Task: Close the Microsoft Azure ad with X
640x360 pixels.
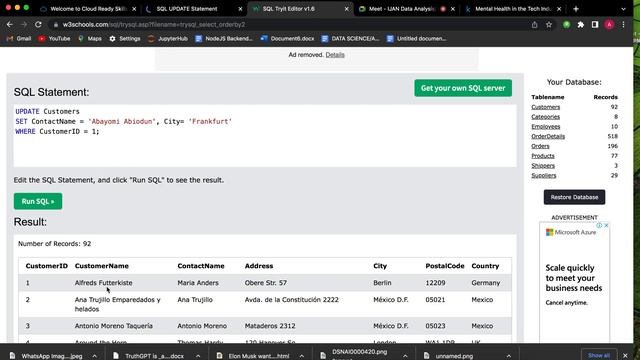Action: point(607,225)
